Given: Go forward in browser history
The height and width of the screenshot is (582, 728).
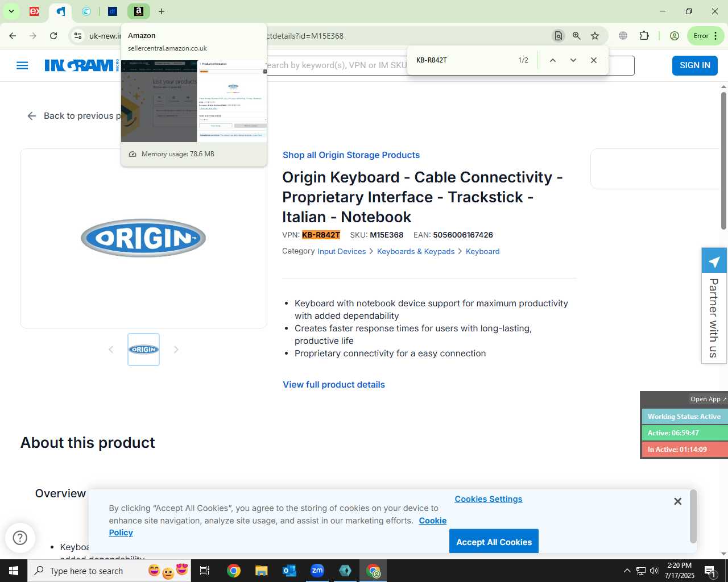Looking at the screenshot, I should click(33, 36).
